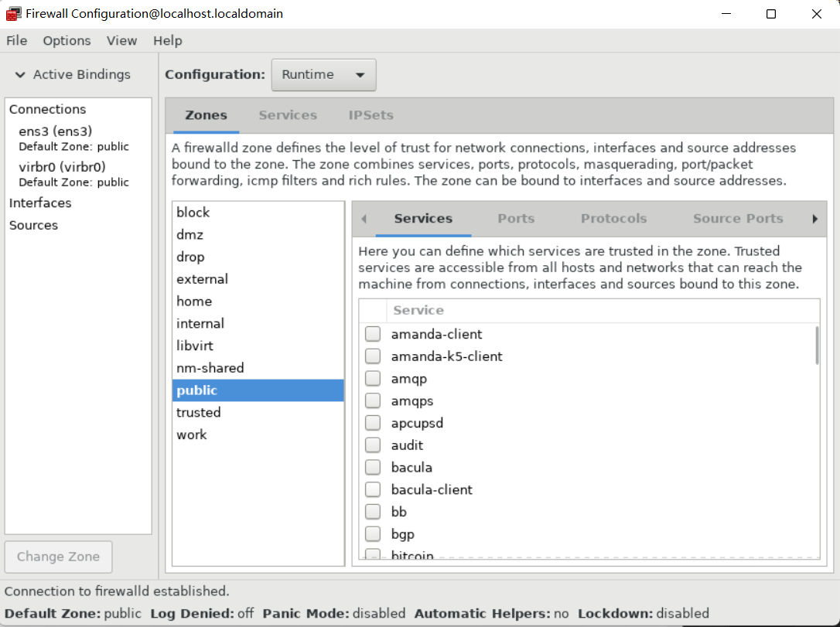
Task: Select the trusted zone
Action: (x=258, y=412)
